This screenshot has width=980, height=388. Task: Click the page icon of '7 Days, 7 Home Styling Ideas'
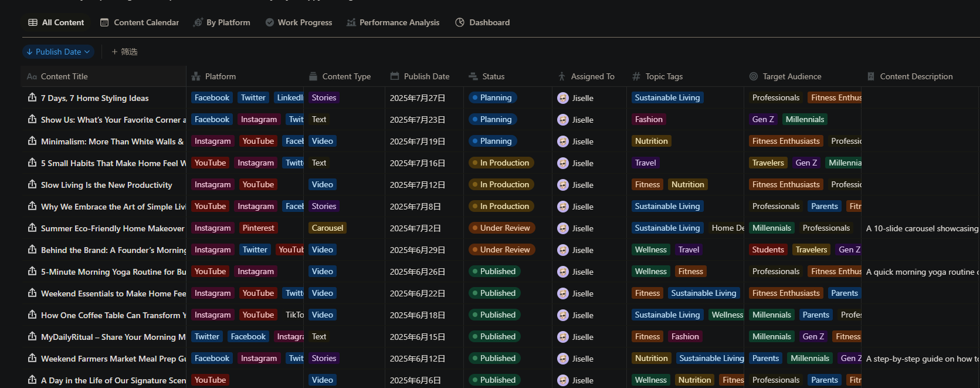32,97
